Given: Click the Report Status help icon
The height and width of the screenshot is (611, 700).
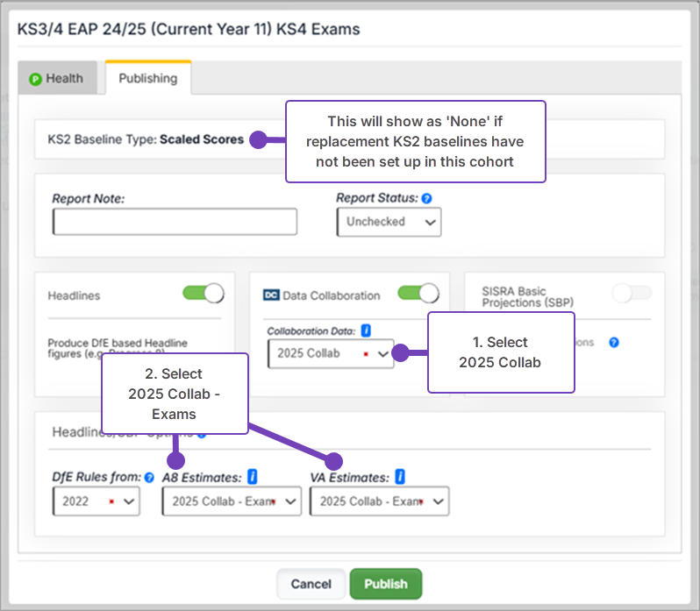Looking at the screenshot, I should [x=426, y=199].
